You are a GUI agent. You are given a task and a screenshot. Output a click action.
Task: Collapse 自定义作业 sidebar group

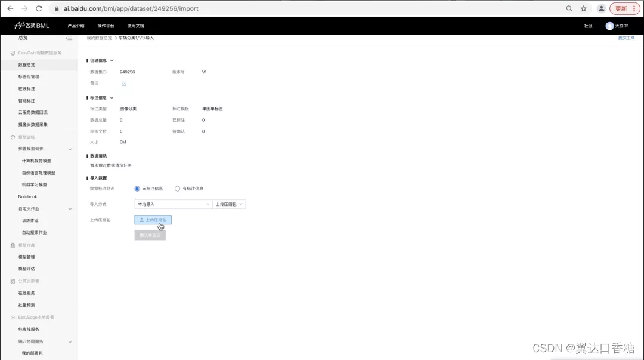point(70,209)
